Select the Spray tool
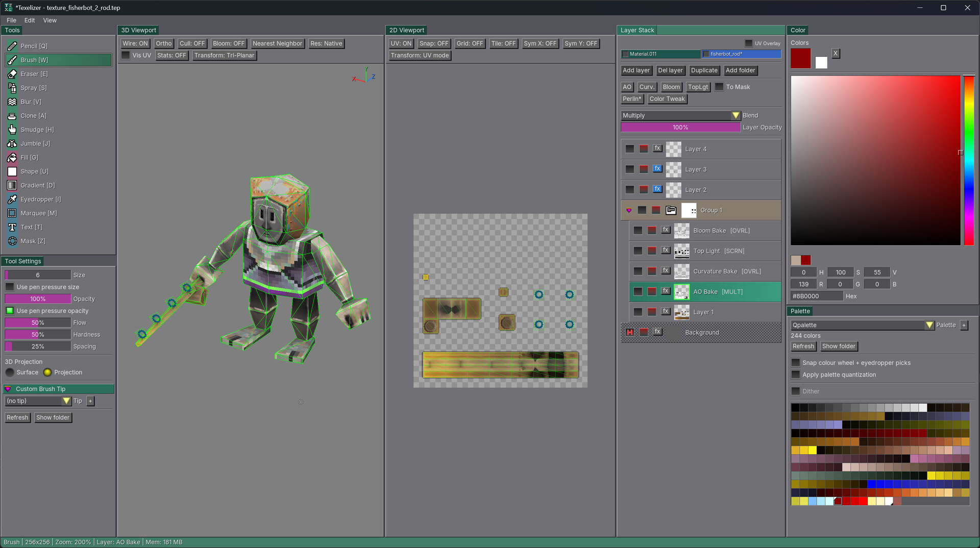 click(x=58, y=88)
